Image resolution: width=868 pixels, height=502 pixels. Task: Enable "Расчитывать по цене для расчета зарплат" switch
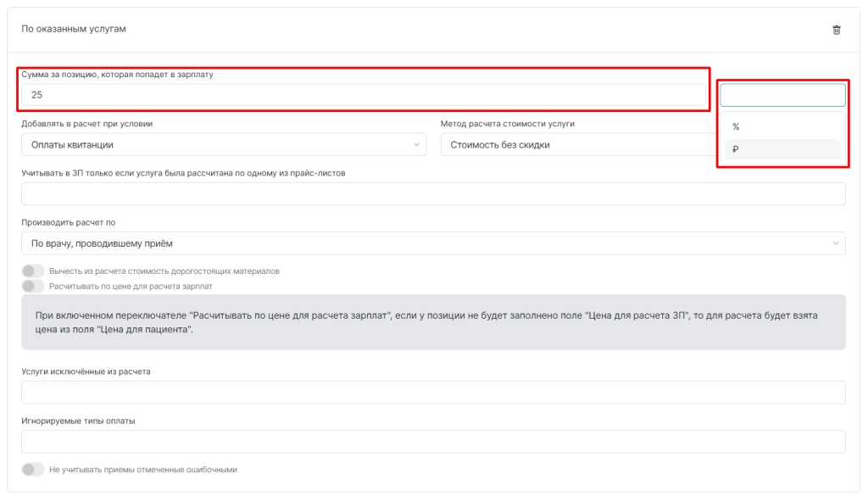click(33, 286)
